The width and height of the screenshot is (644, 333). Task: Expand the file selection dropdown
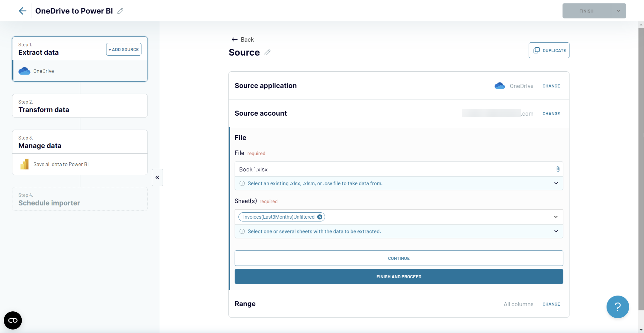(556, 183)
